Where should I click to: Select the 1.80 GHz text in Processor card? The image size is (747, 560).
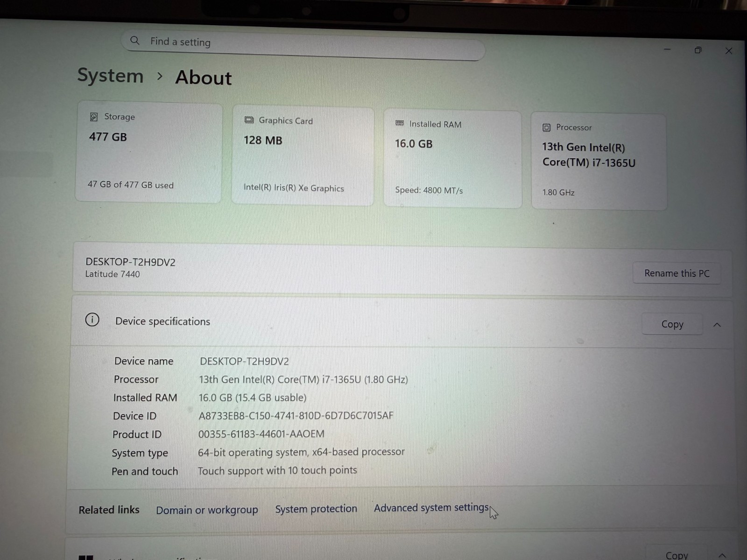pos(558,192)
